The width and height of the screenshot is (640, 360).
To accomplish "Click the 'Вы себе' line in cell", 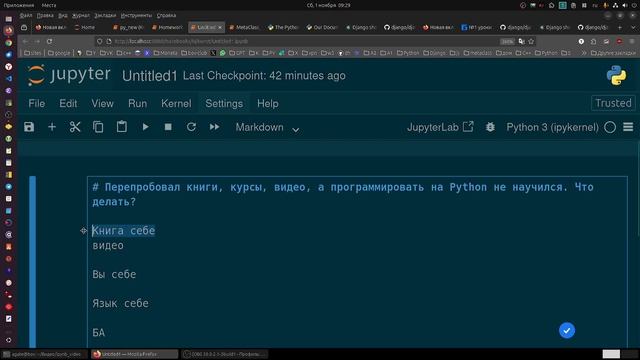I will 114,274.
